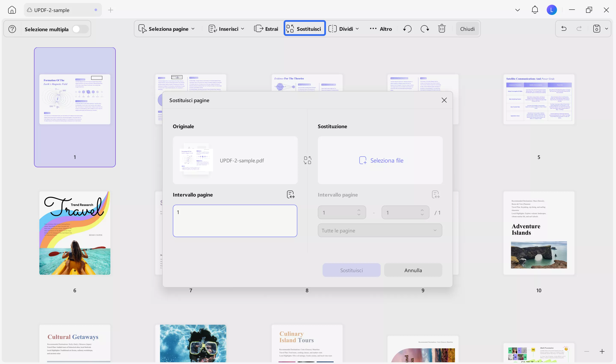Click the notifications bell icon
Image resolution: width=616 pixels, height=364 pixels.
(x=535, y=10)
